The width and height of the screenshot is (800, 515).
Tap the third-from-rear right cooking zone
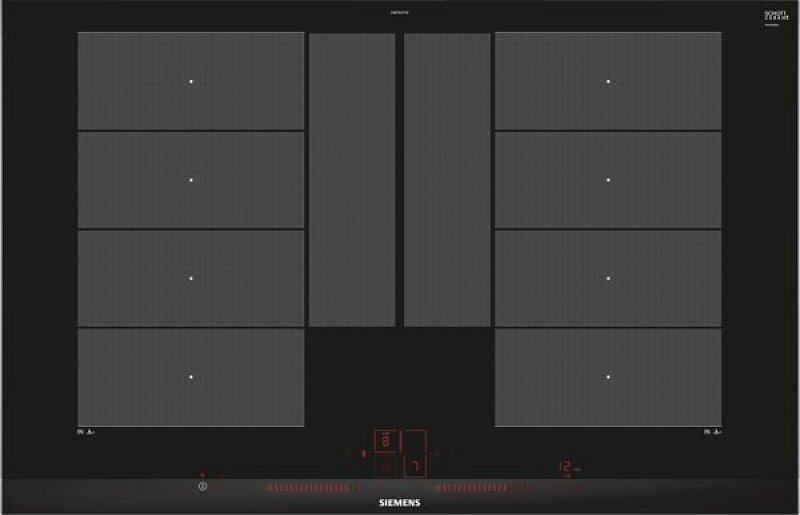(608, 278)
